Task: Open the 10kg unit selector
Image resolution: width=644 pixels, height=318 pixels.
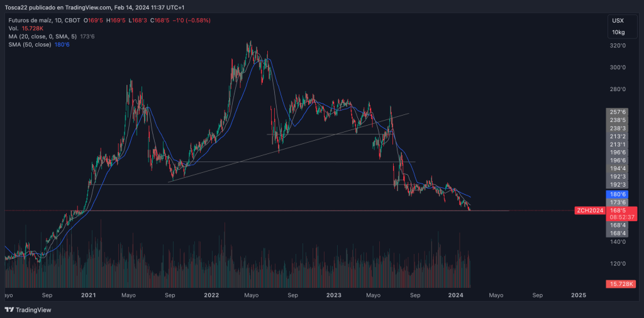Action: pos(618,31)
